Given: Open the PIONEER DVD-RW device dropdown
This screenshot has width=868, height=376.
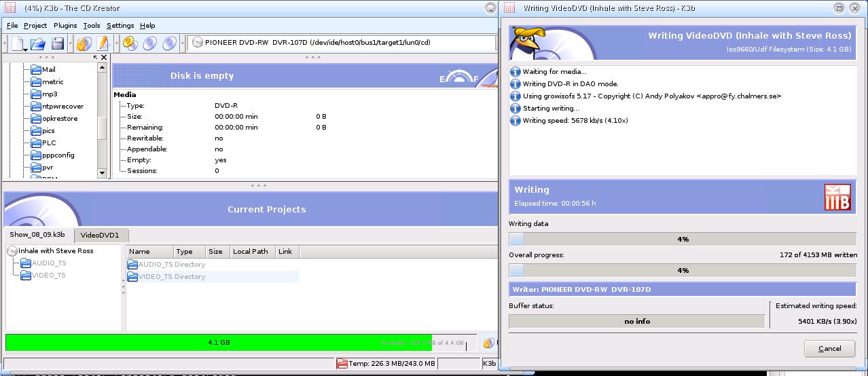Looking at the screenshot, I should tap(342, 43).
